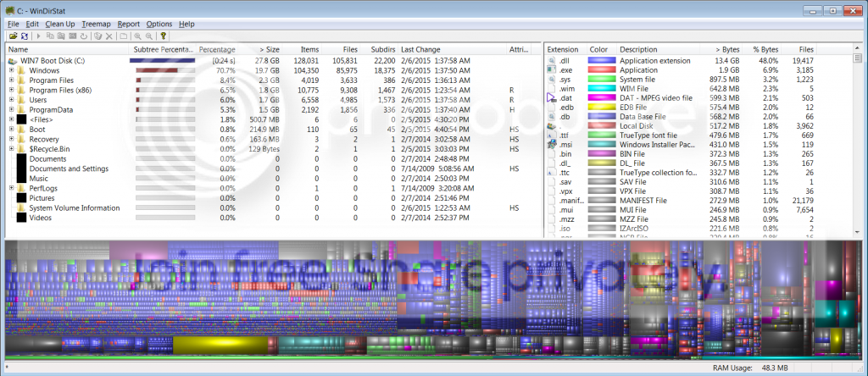Click the Refresh Selected toolbar icon
The width and height of the screenshot is (868, 376).
pos(83,36)
